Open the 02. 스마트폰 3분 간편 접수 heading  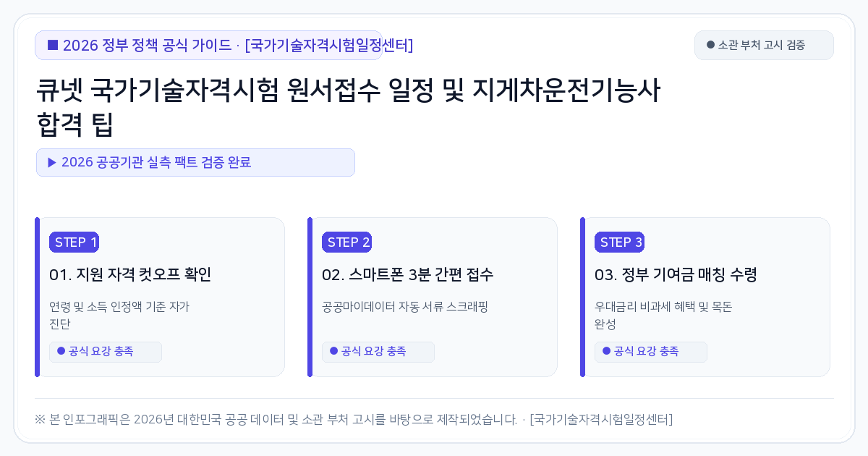(x=408, y=275)
